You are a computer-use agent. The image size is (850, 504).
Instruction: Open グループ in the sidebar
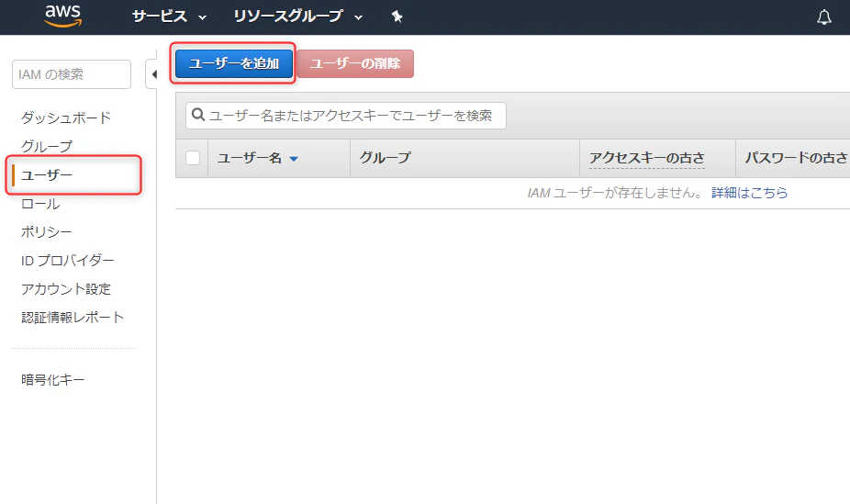(x=47, y=146)
